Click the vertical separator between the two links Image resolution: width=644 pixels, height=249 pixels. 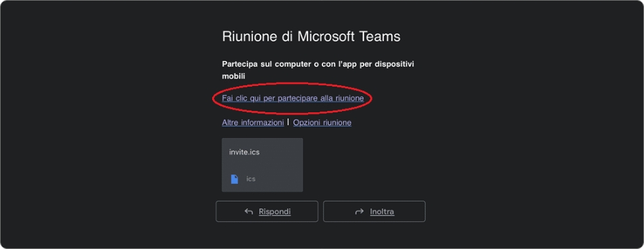289,122
